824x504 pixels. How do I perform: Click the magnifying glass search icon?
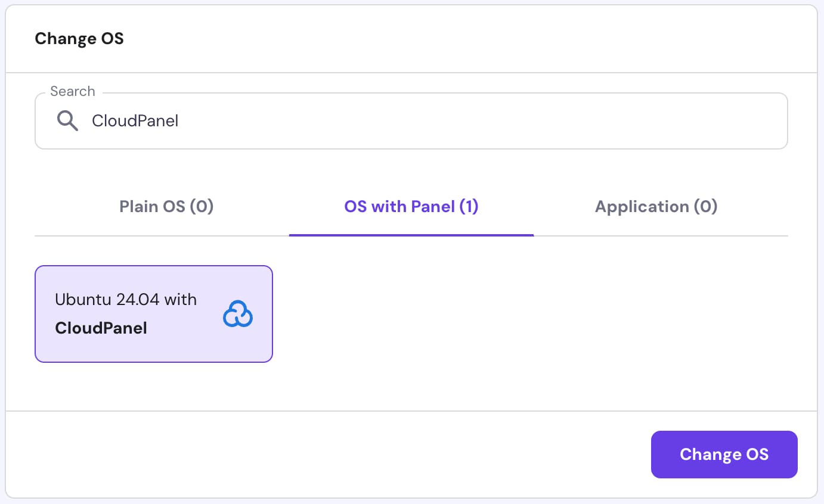(67, 121)
